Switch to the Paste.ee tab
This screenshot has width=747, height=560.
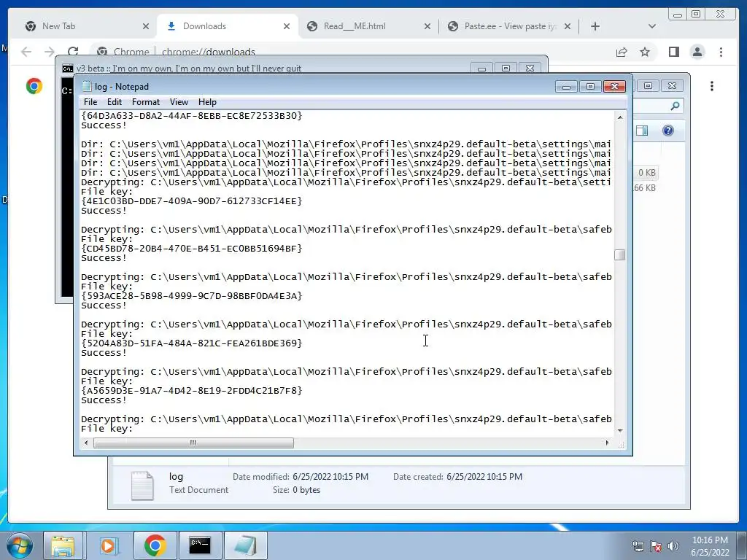tap(510, 26)
